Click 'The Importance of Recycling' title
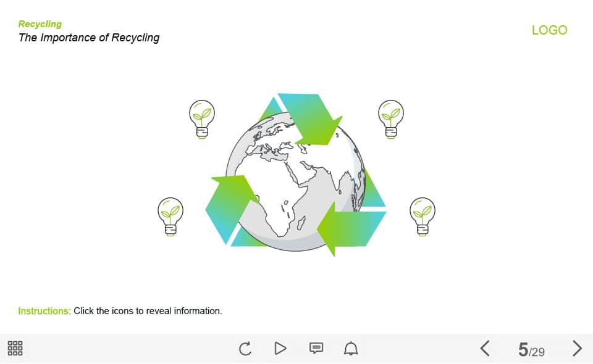593x364 pixels. click(x=89, y=38)
